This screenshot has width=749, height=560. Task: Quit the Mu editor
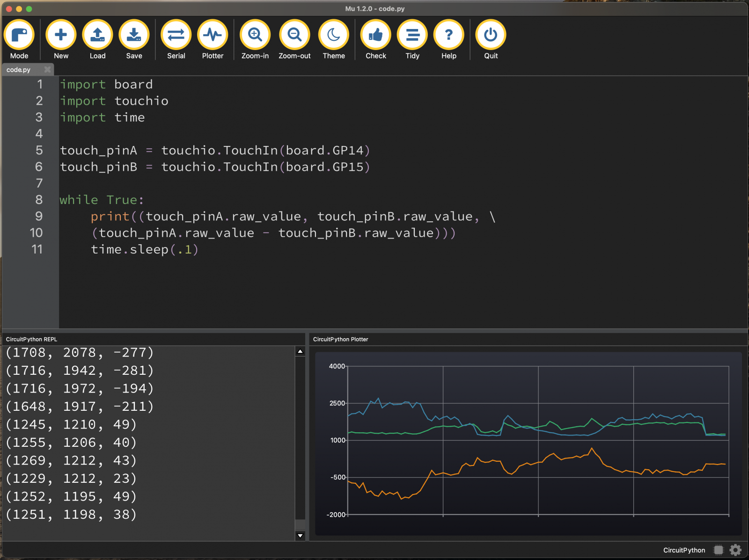pos(491,36)
